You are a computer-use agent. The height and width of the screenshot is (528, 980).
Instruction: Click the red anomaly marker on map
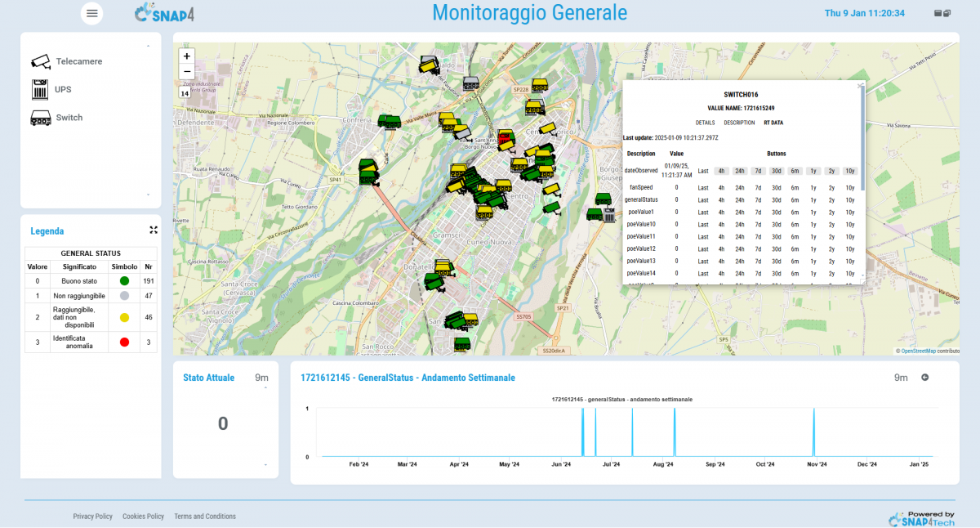click(506, 140)
